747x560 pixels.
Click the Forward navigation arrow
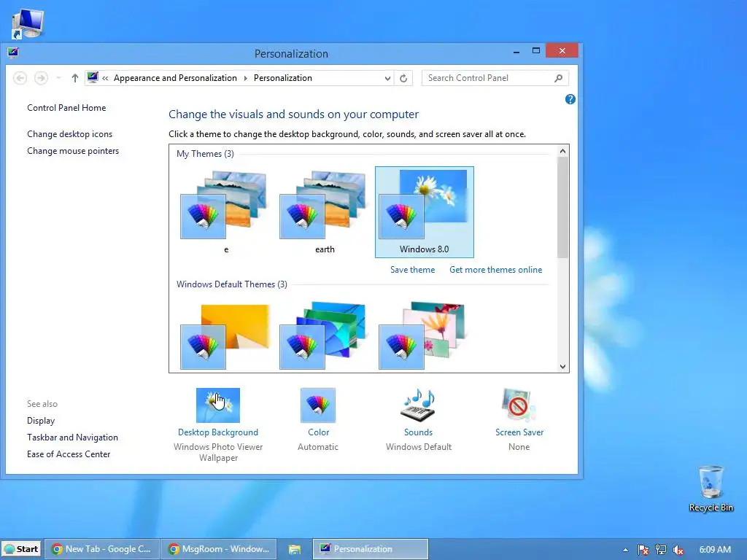41,78
